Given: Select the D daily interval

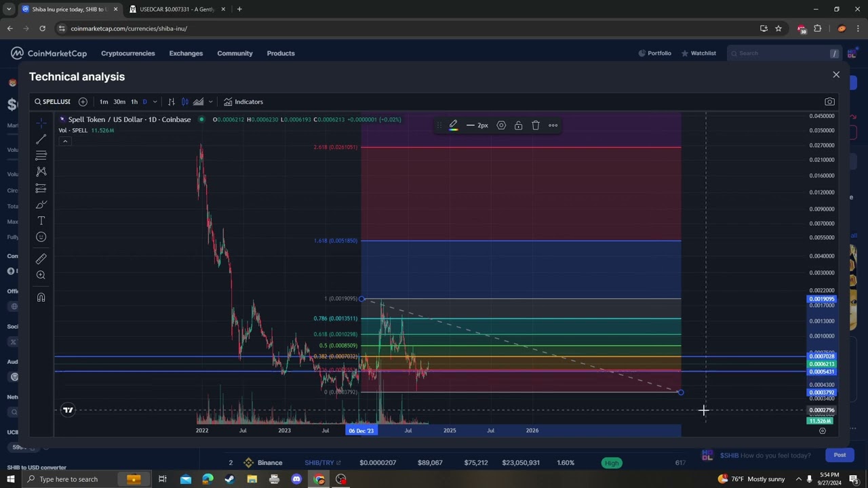Looking at the screenshot, I should pyautogui.click(x=144, y=102).
